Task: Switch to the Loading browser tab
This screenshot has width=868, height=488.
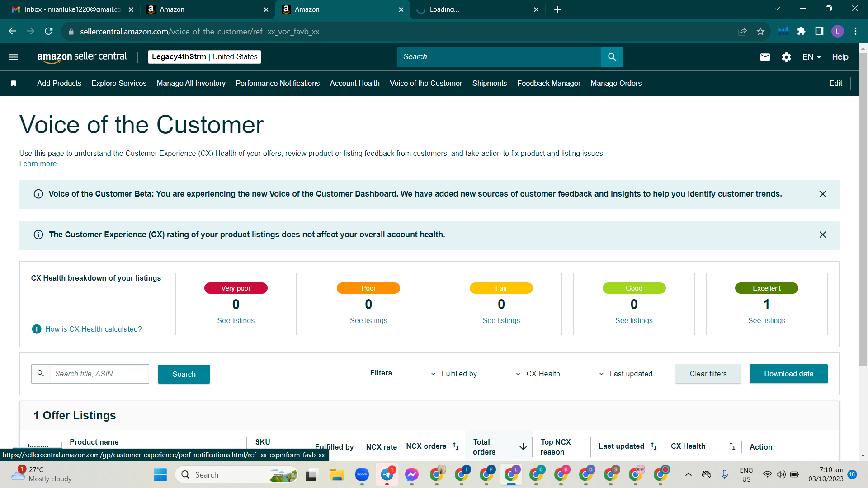Action: tap(478, 9)
